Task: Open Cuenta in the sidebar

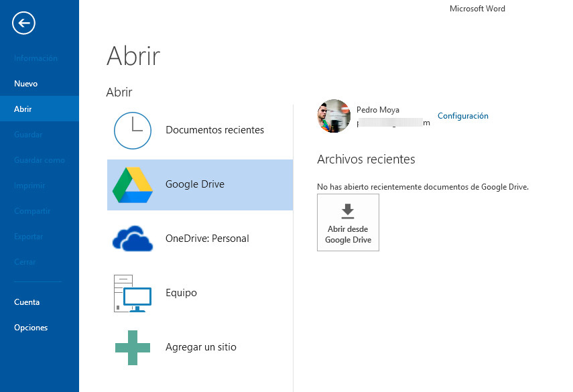Action: [27, 302]
